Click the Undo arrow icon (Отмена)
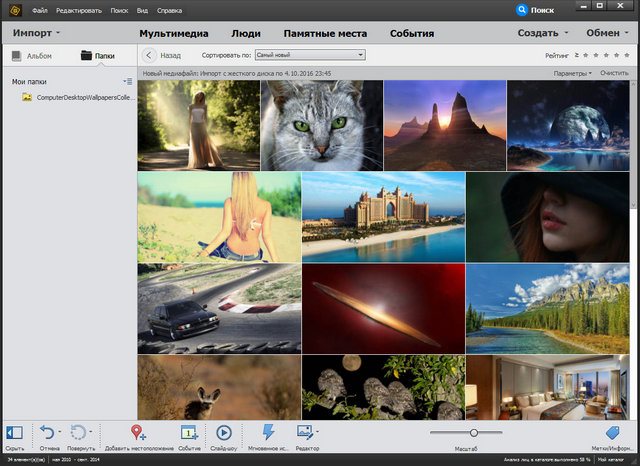The height and width of the screenshot is (466, 640). pos(46,433)
